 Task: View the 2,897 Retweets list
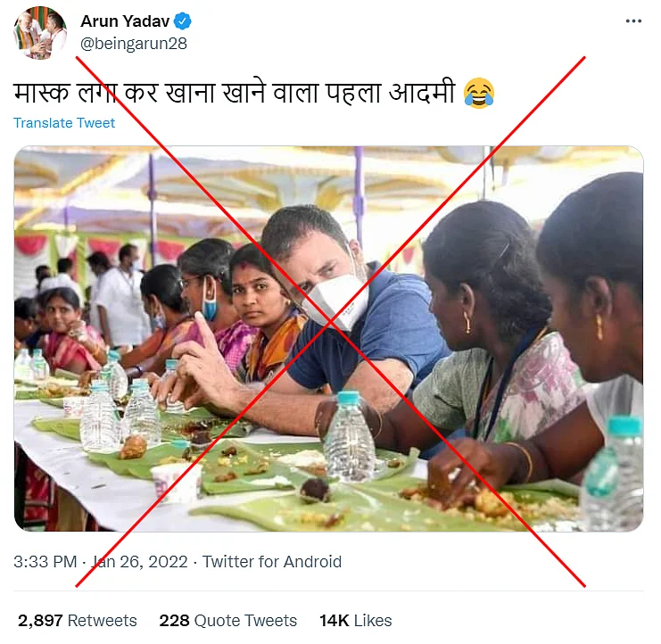(x=77, y=621)
